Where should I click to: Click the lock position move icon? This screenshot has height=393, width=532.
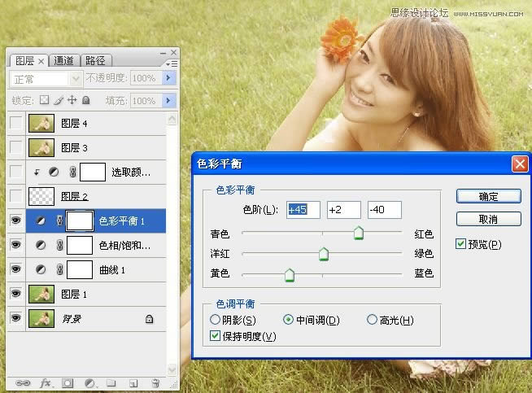click(72, 101)
